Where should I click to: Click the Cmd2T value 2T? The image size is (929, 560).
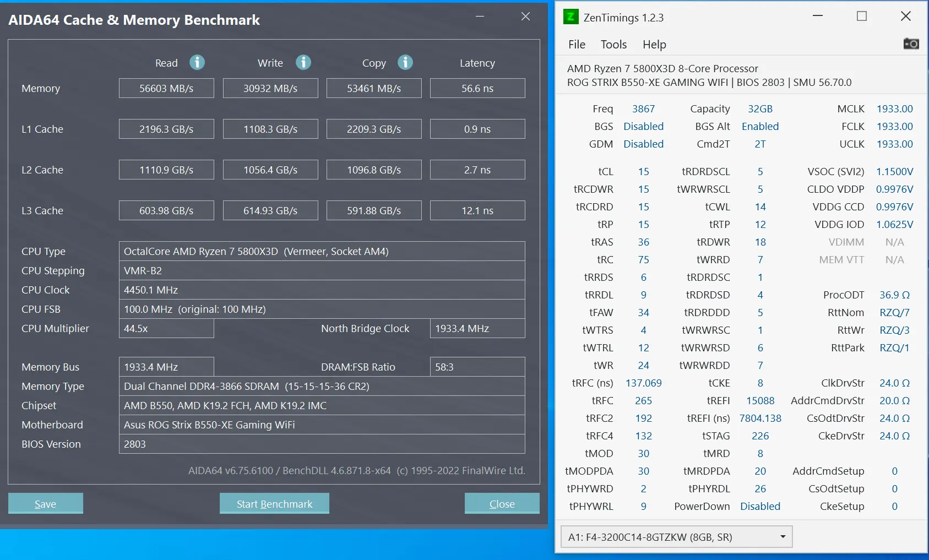pyautogui.click(x=760, y=144)
